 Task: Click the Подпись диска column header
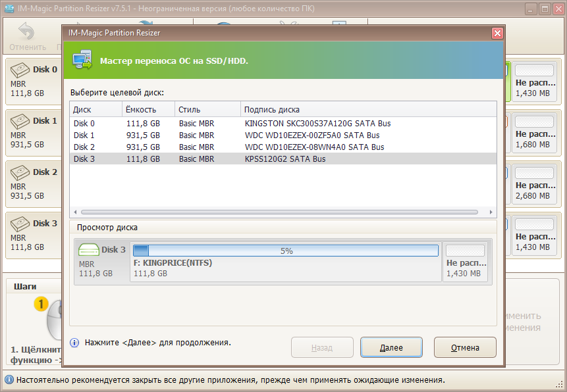pyautogui.click(x=369, y=109)
